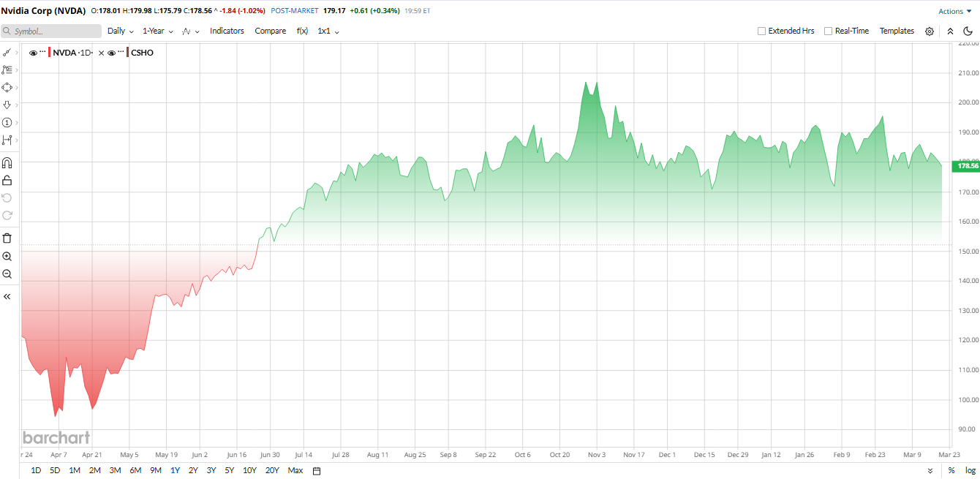980x479 pixels.
Task: Delete drawings with trash icon
Action: (7, 238)
